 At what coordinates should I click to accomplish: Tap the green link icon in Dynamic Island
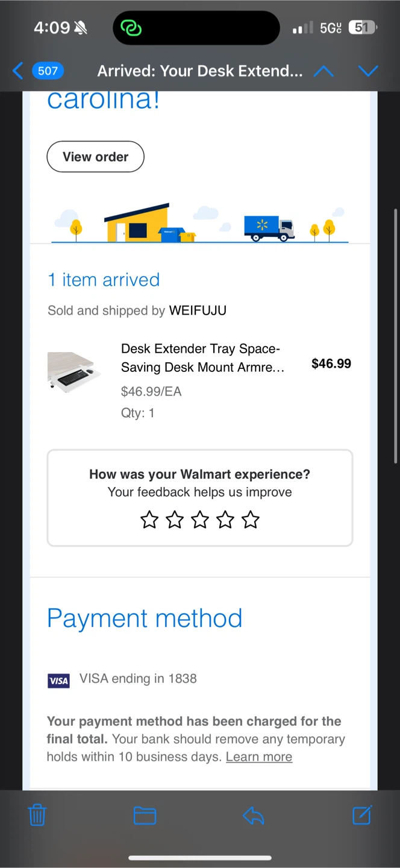[131, 28]
